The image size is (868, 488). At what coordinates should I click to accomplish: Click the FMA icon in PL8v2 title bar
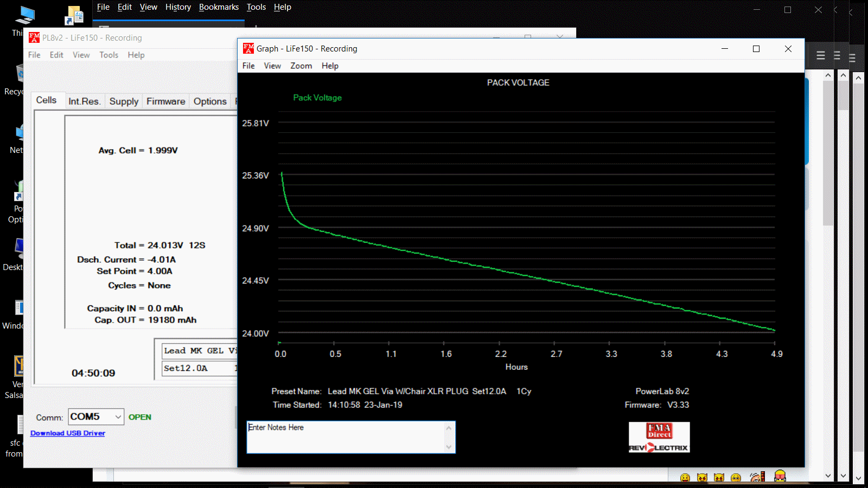[x=34, y=37]
